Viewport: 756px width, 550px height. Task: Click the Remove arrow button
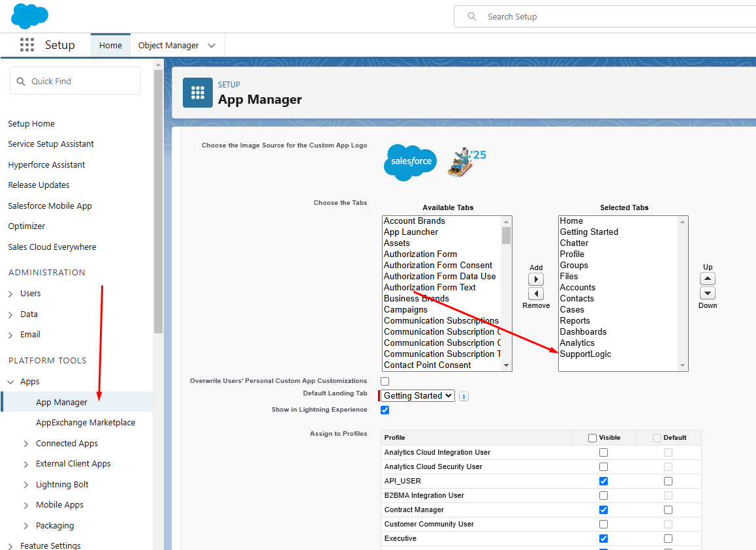click(x=535, y=294)
